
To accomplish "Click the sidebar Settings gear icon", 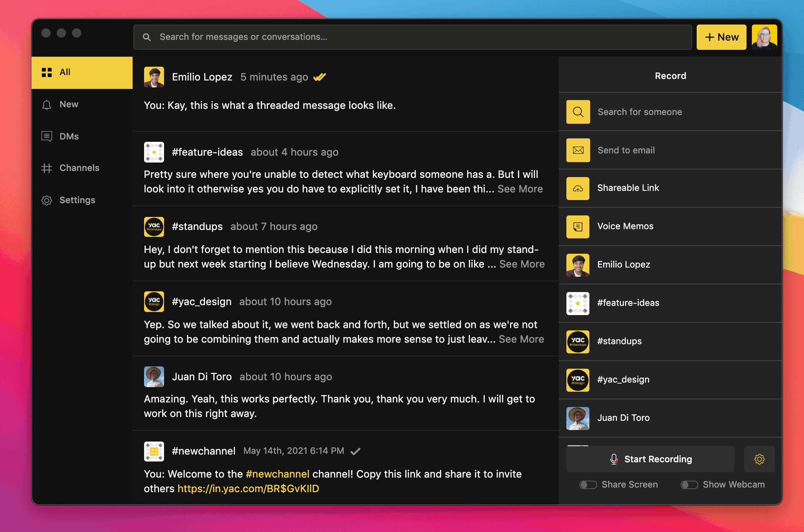I will [x=47, y=200].
